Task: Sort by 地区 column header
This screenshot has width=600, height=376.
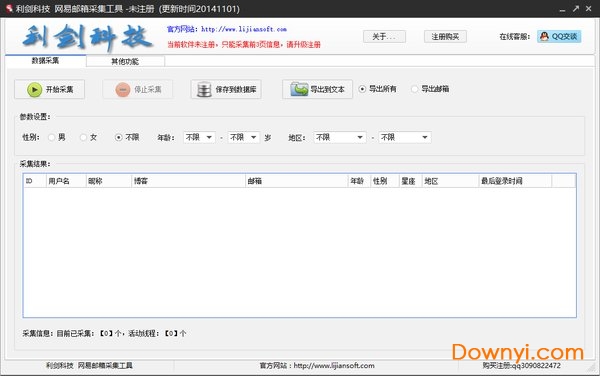Action: coord(450,181)
